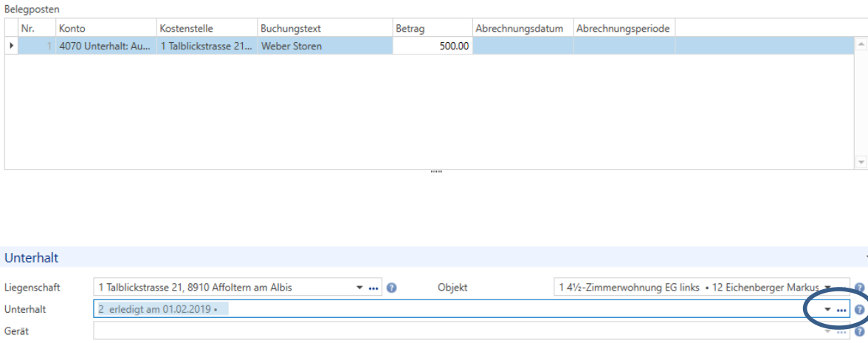Click help icon beside Unterhalt field
Screen dimensions: 868x343
[x=859, y=310]
